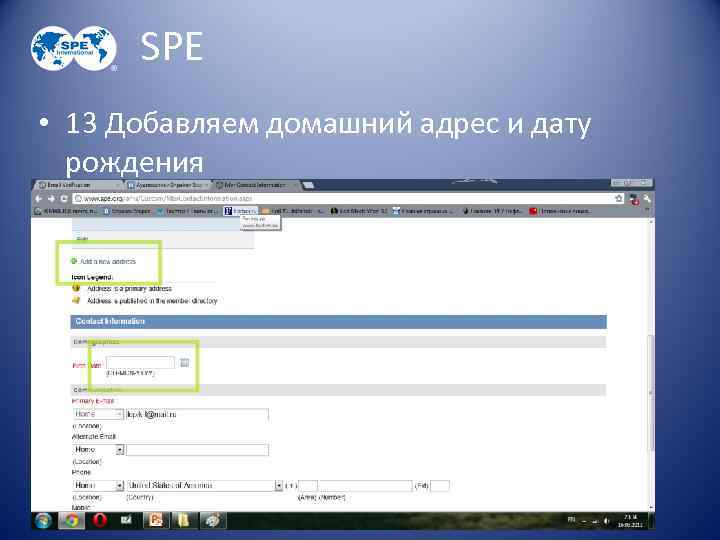Image resolution: width=720 pixels, height=540 pixels.
Task: Click the red extension icon beside the star
Action: tap(634, 199)
